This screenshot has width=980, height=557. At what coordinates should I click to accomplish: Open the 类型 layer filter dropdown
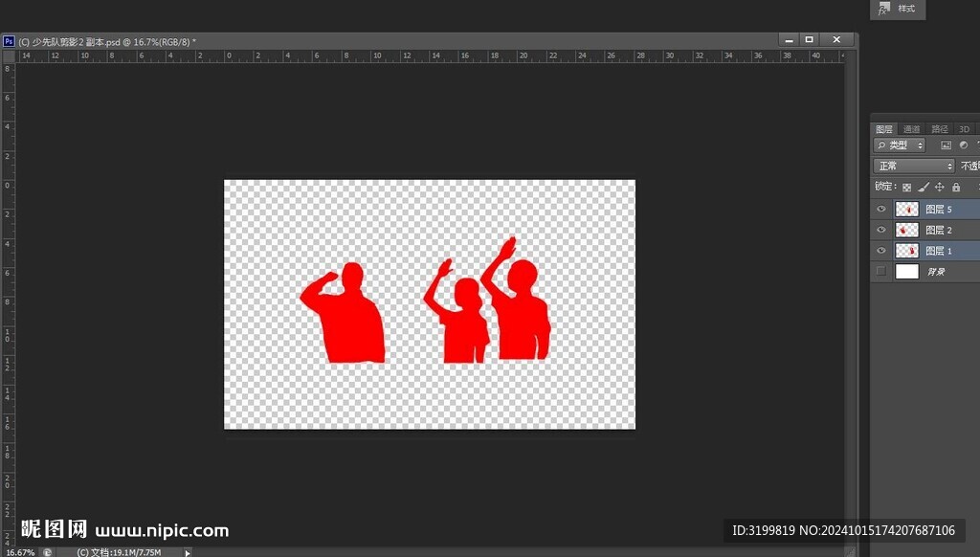tap(900, 145)
